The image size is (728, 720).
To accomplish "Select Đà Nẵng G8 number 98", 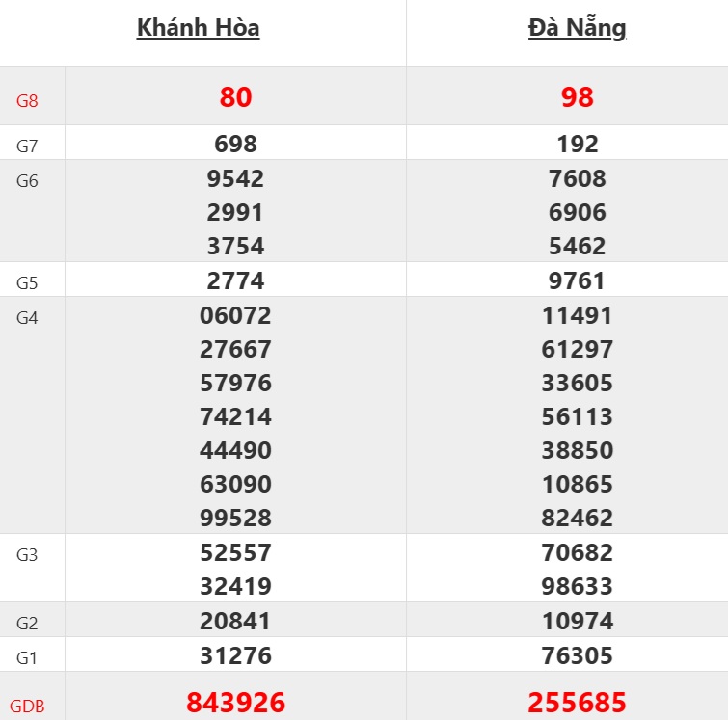I will pyautogui.click(x=577, y=96).
